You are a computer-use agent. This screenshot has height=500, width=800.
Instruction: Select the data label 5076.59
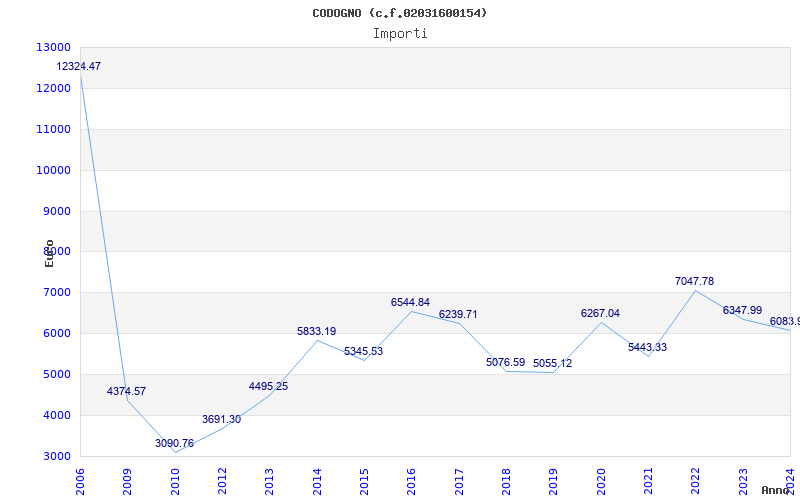pyautogui.click(x=505, y=362)
